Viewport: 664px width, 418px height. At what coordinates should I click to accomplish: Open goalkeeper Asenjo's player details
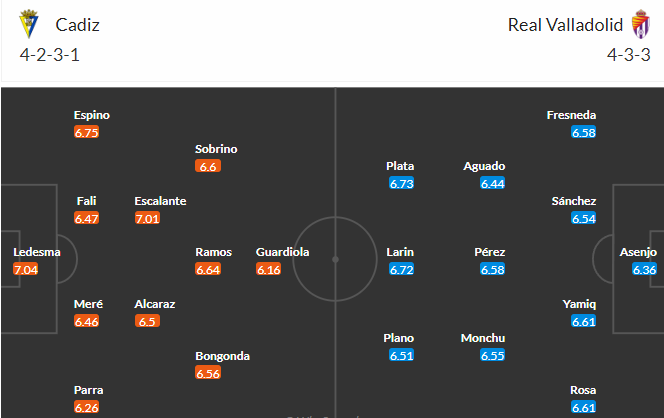click(638, 252)
